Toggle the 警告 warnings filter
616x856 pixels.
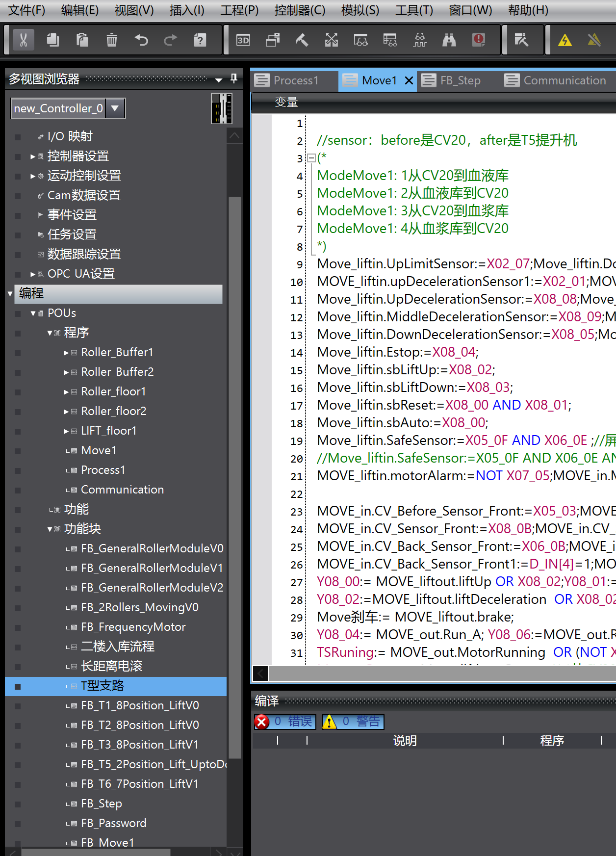click(x=353, y=722)
